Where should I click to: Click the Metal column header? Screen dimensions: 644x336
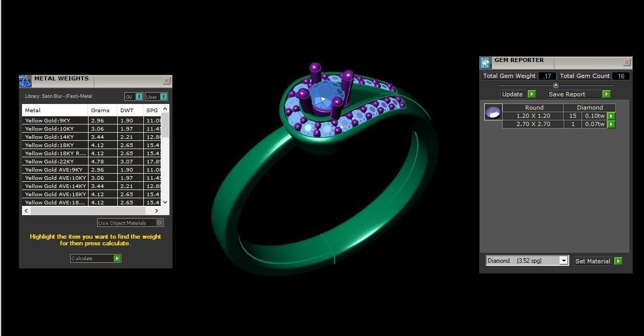click(55, 110)
